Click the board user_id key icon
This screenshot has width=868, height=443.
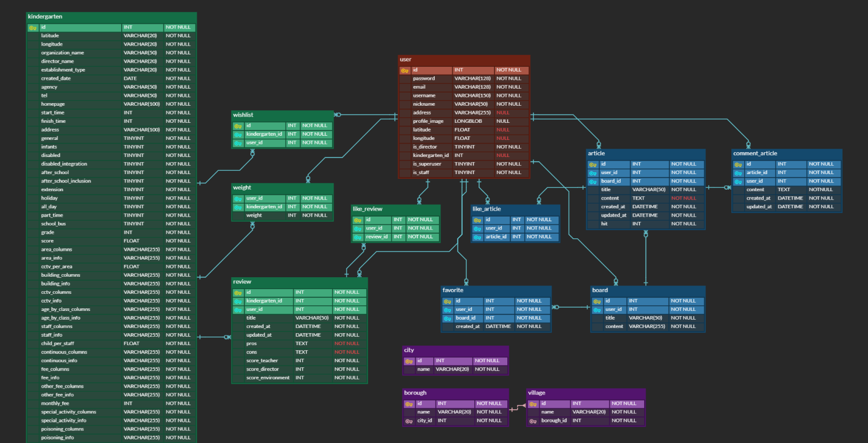[x=597, y=310]
